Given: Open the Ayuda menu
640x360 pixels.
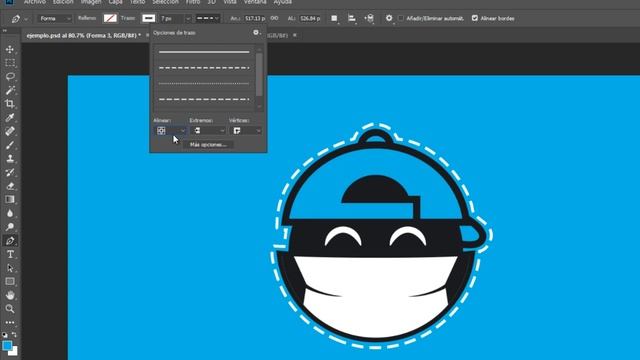Looking at the screenshot, I should tap(283, 2).
